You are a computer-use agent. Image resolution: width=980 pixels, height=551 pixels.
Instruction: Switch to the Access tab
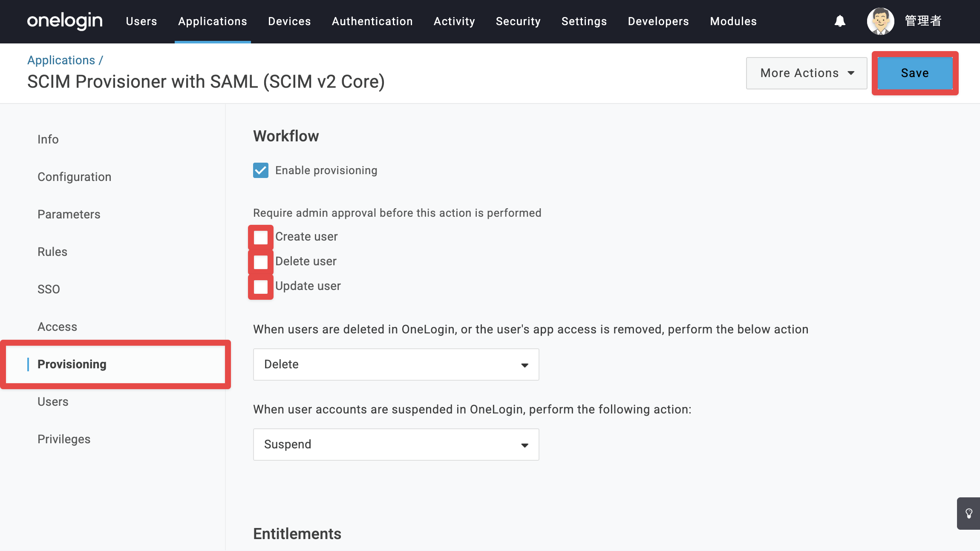click(58, 327)
